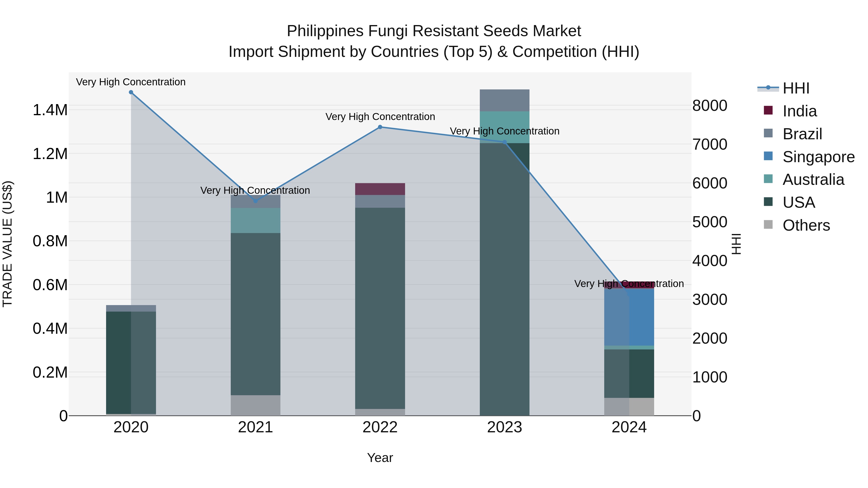
Task: Click the Year axis title
Action: 380,458
